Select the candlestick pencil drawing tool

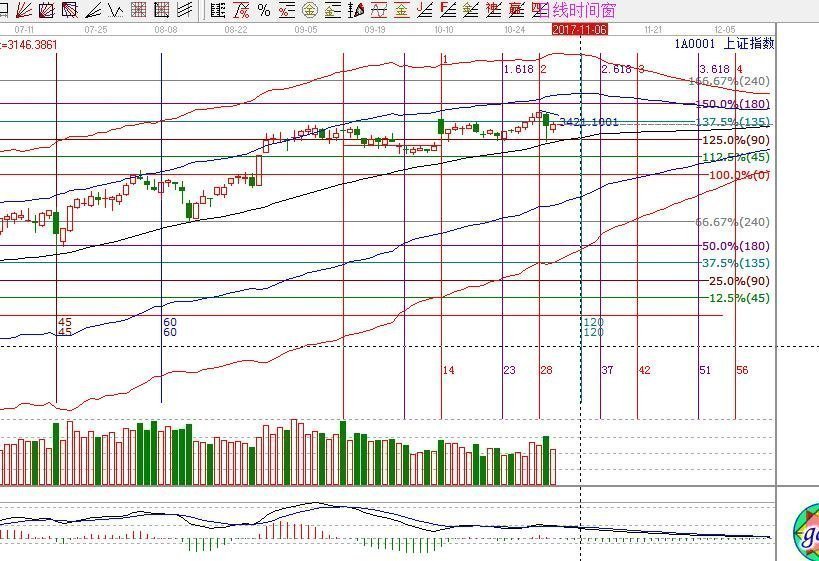(x=356, y=10)
